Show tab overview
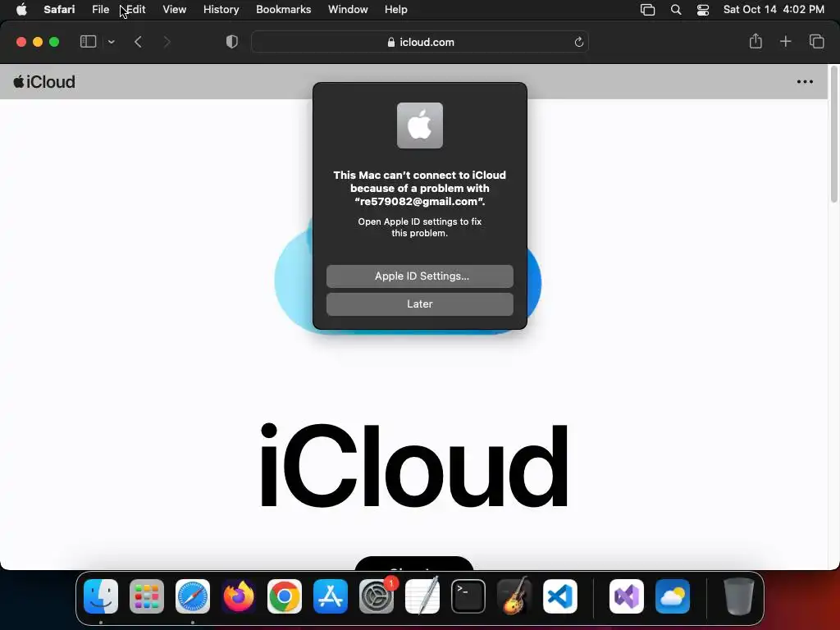This screenshot has height=630, width=840. pos(816,41)
